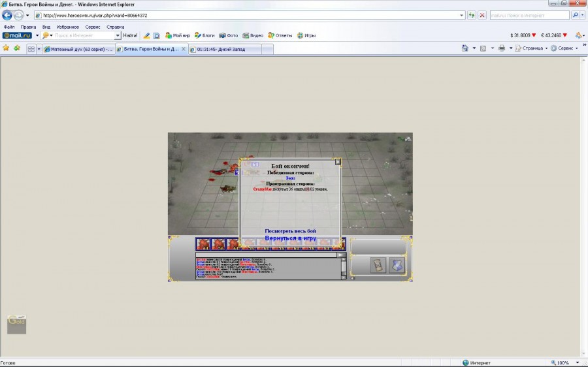Click the magnifier search button
The width and height of the screenshot is (588, 367).
[x=575, y=16]
